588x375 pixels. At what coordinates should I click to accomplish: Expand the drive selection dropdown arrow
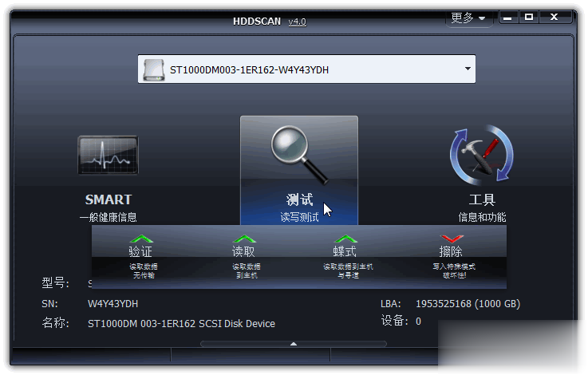(468, 69)
